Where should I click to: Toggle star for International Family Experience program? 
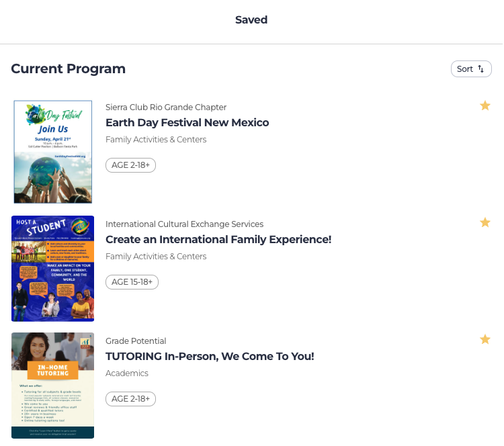(485, 222)
